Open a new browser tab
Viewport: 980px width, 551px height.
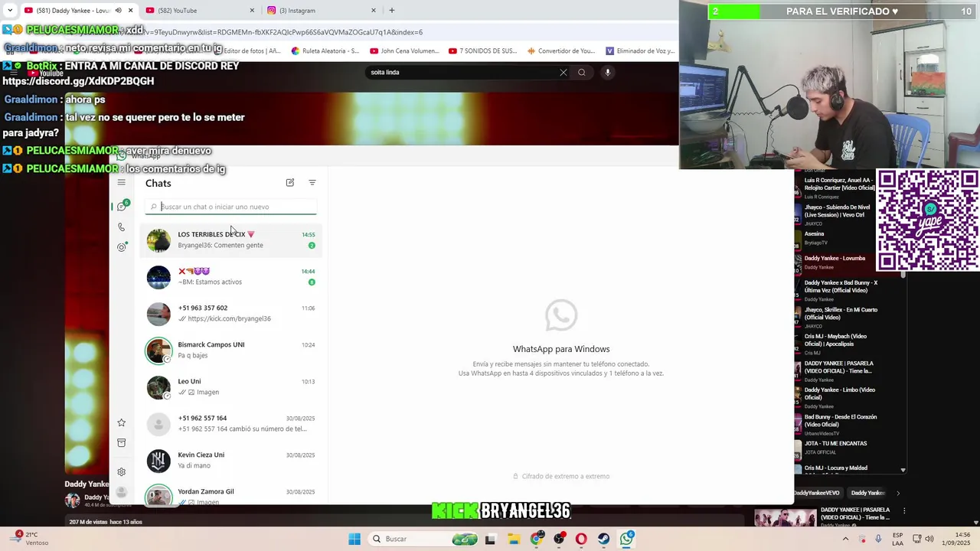tap(392, 11)
